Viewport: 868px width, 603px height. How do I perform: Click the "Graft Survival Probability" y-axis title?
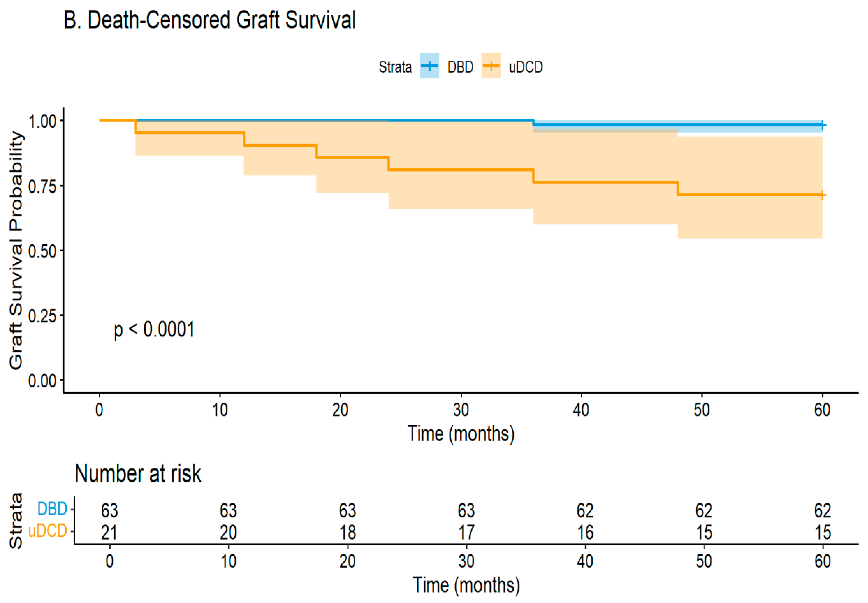(16, 250)
